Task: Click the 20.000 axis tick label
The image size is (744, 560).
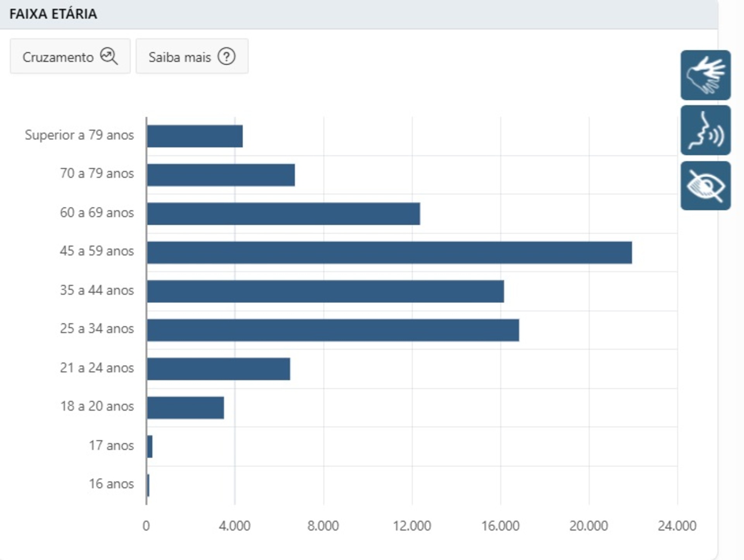Action: pos(588,526)
